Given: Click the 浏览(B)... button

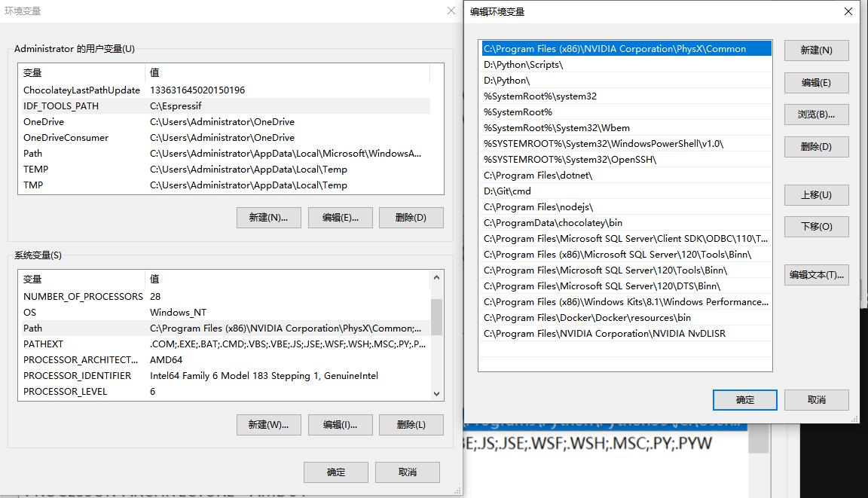Looking at the screenshot, I should point(816,115).
